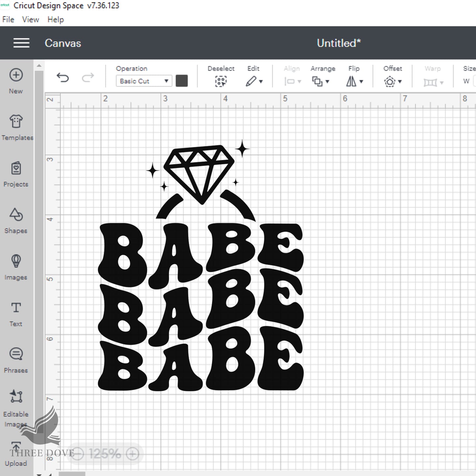Click the Operation label
Viewport: 476px width, 476px height.
[x=131, y=69]
